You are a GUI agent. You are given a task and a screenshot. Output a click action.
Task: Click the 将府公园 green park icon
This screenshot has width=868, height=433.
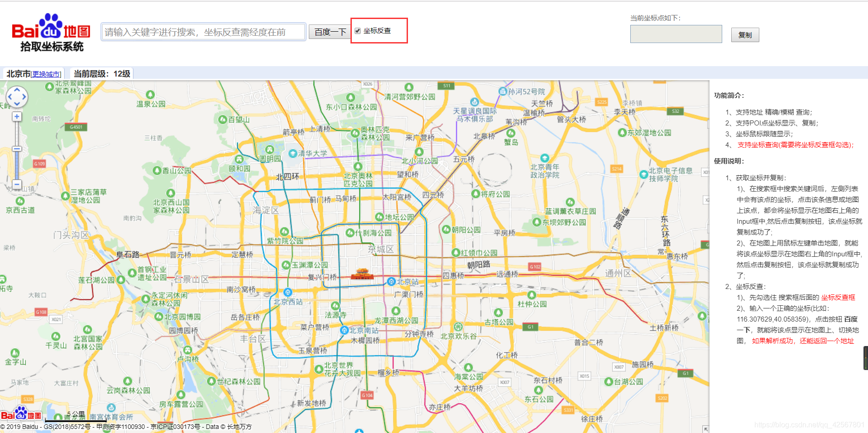click(475, 194)
